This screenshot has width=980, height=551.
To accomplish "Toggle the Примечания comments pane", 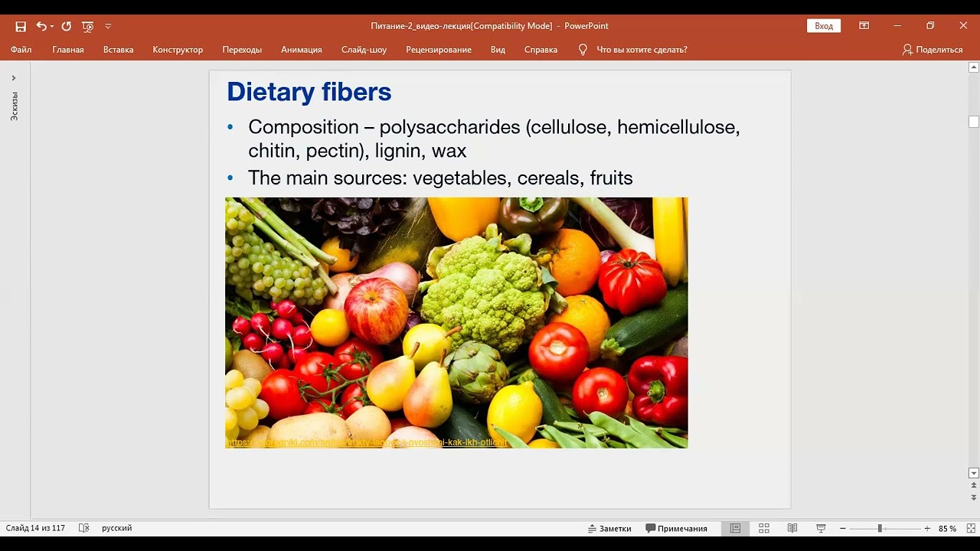I will click(x=677, y=528).
